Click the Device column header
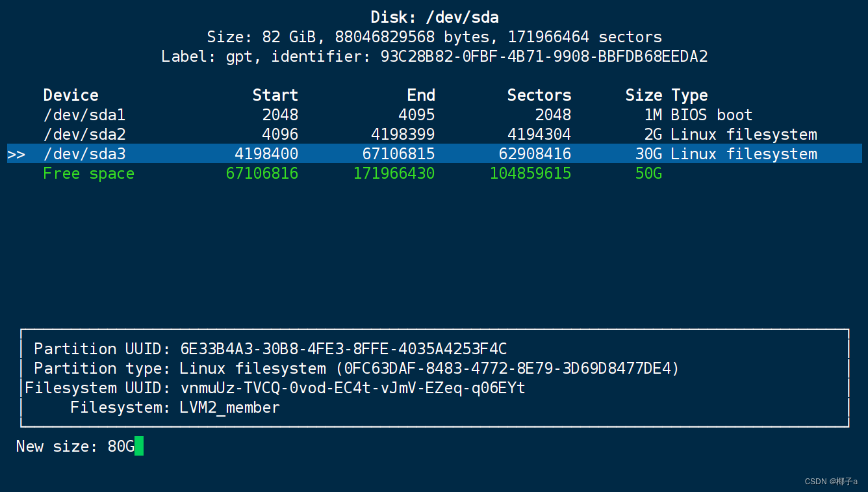This screenshot has width=868, height=492. point(71,96)
